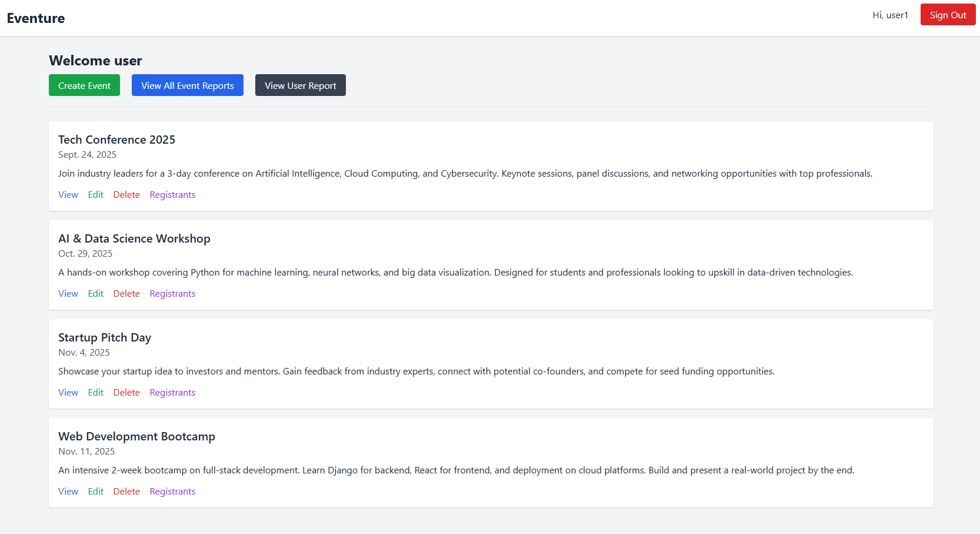Screen dimensions: 980x534
Task: Show Startup Pitch Day registrants
Action: (x=172, y=393)
